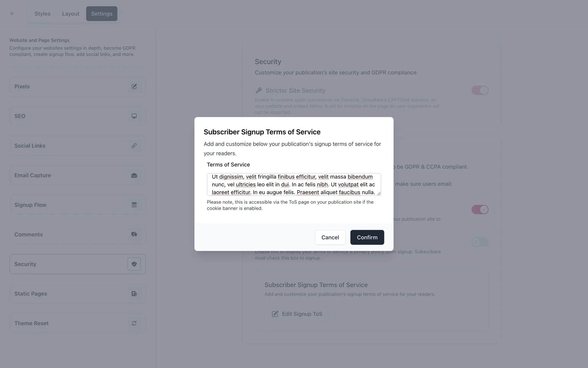Image resolution: width=588 pixels, height=368 pixels.
Task: Click the Social Links chain icon
Action: pos(134,146)
